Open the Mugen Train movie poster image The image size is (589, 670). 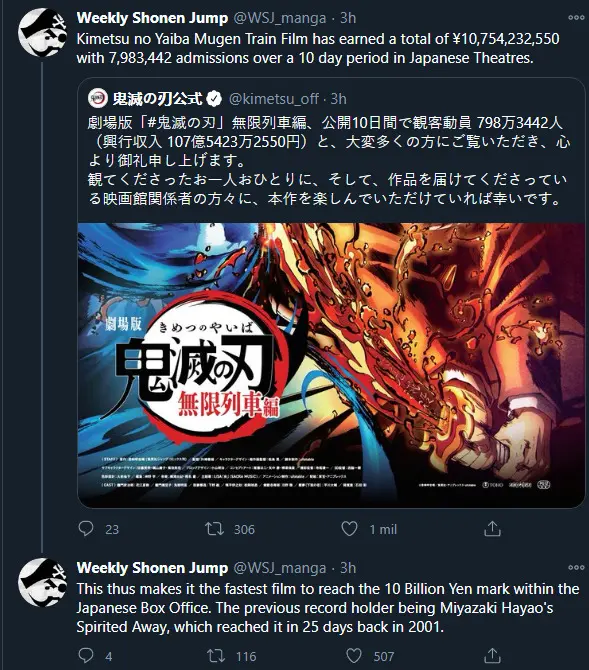tap(331, 365)
